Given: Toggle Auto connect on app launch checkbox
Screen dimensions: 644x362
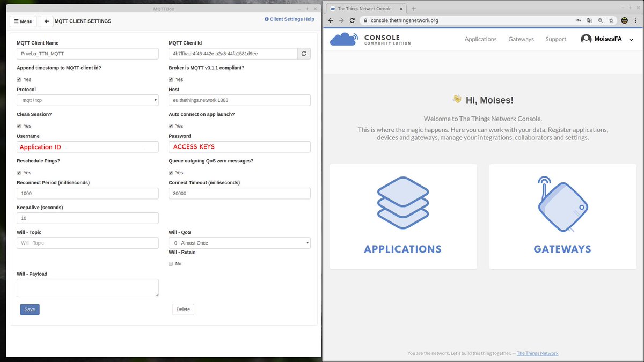Looking at the screenshot, I should click(171, 126).
